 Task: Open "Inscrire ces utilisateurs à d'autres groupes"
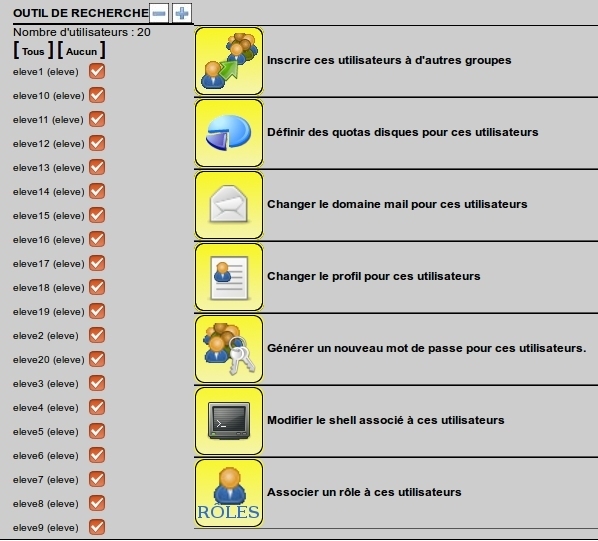point(389,60)
